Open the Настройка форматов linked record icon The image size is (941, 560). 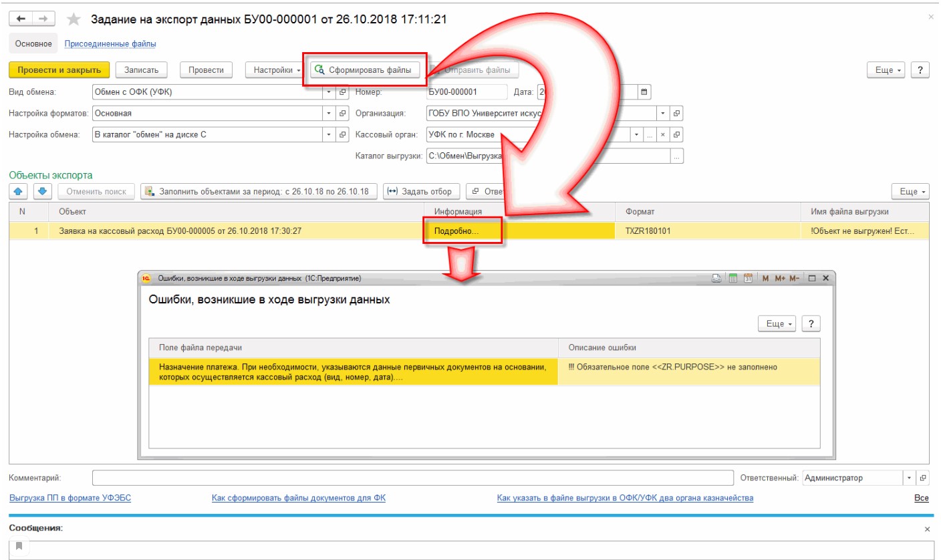[342, 114]
